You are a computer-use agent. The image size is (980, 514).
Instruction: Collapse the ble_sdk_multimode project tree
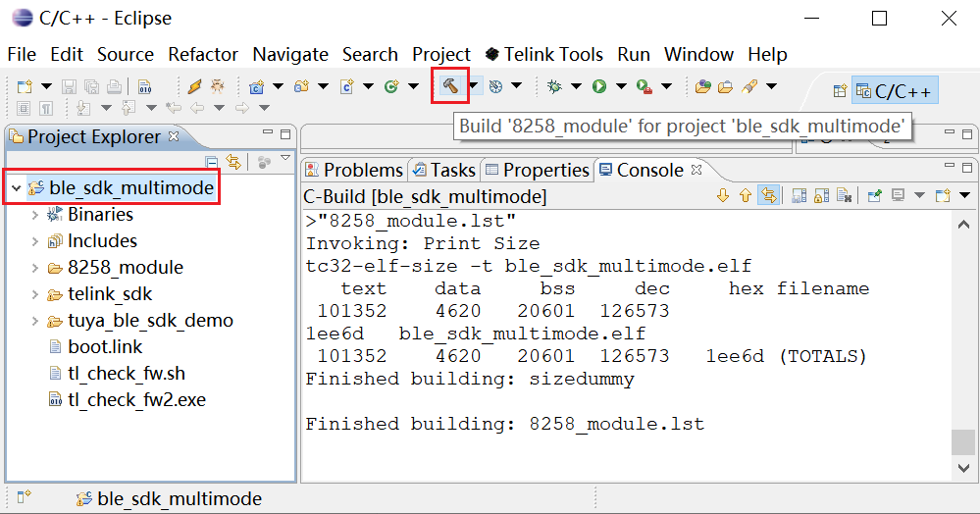pyautogui.click(x=17, y=187)
